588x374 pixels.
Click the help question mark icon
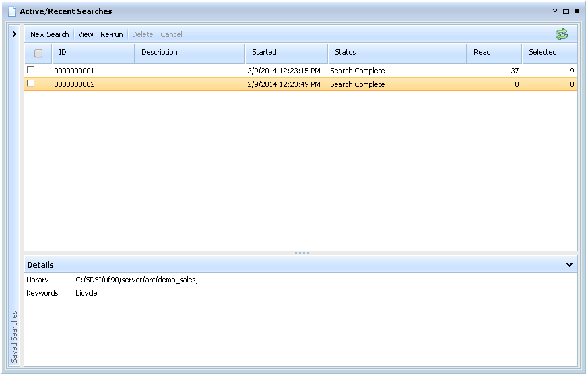tap(555, 11)
